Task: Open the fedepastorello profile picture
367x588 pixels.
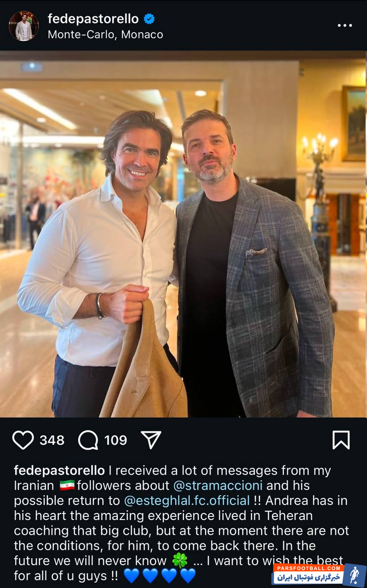Action: click(x=23, y=26)
